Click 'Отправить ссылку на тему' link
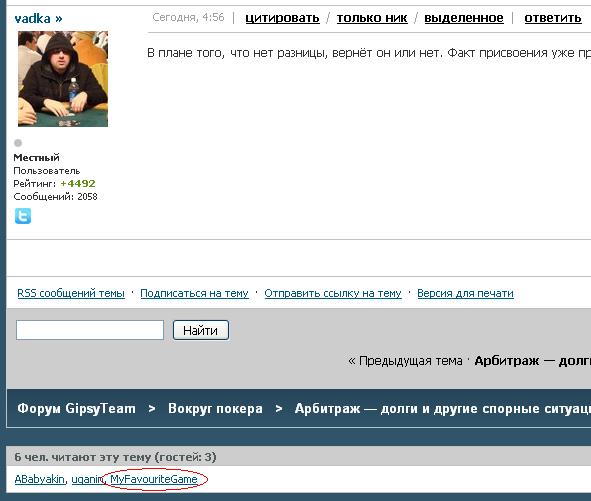Image resolution: width=591 pixels, height=501 pixels. [333, 293]
